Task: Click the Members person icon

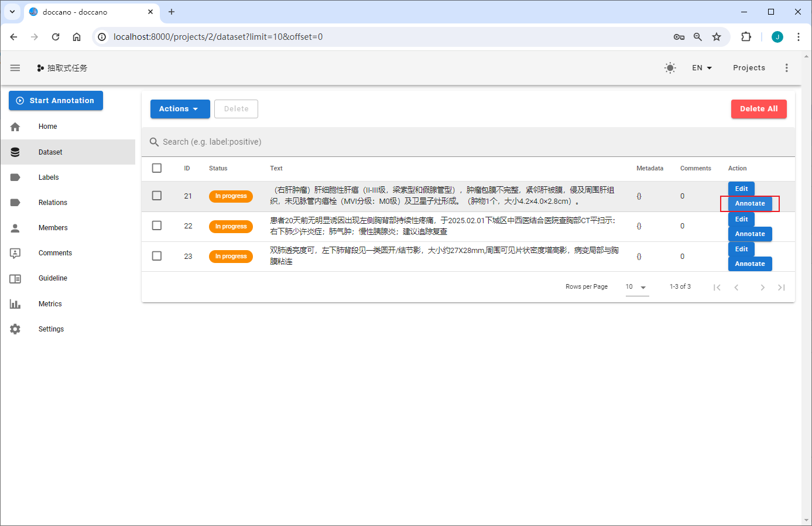Action: pos(15,228)
